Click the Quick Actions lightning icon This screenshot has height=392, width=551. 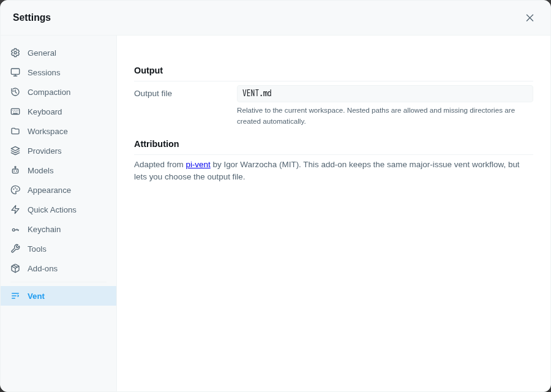coord(15,210)
